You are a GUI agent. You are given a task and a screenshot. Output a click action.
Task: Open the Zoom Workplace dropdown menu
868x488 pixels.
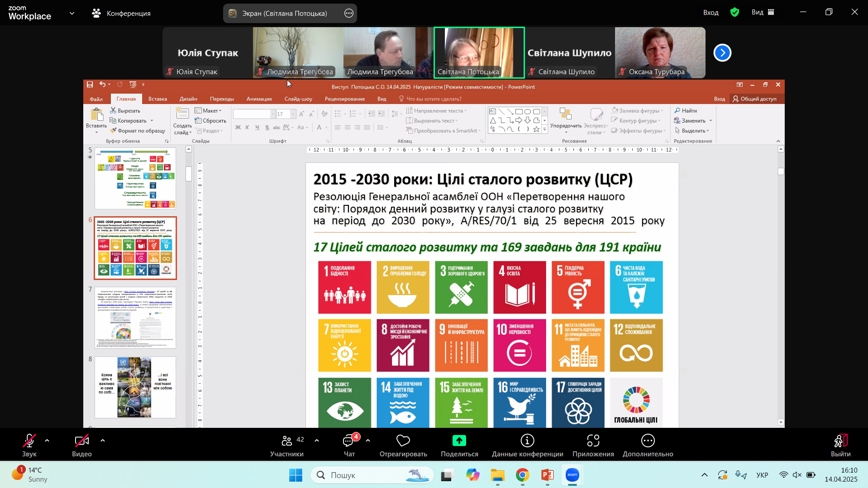pyautogui.click(x=72, y=13)
